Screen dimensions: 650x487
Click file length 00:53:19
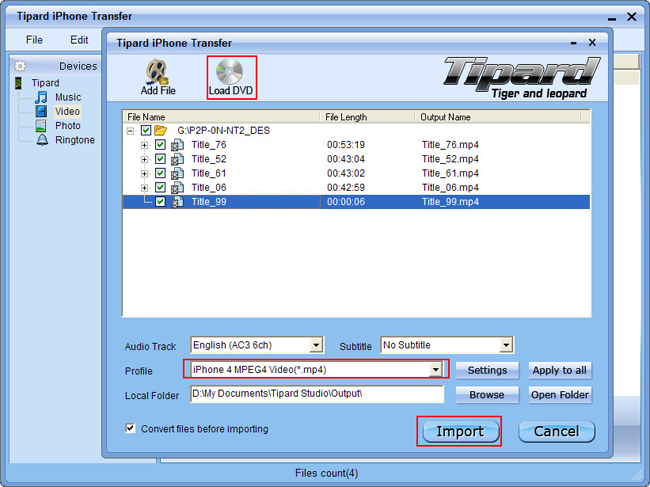tap(346, 145)
